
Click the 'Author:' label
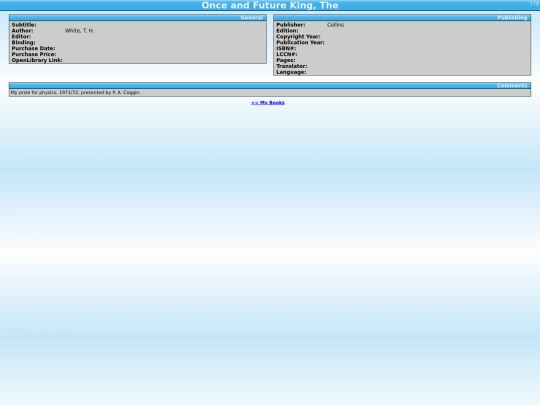point(22,31)
